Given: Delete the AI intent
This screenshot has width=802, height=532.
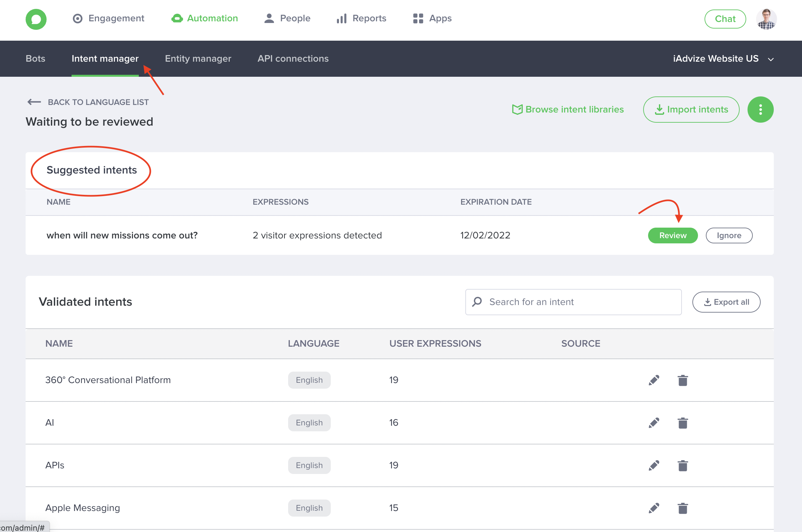Looking at the screenshot, I should coord(683,423).
